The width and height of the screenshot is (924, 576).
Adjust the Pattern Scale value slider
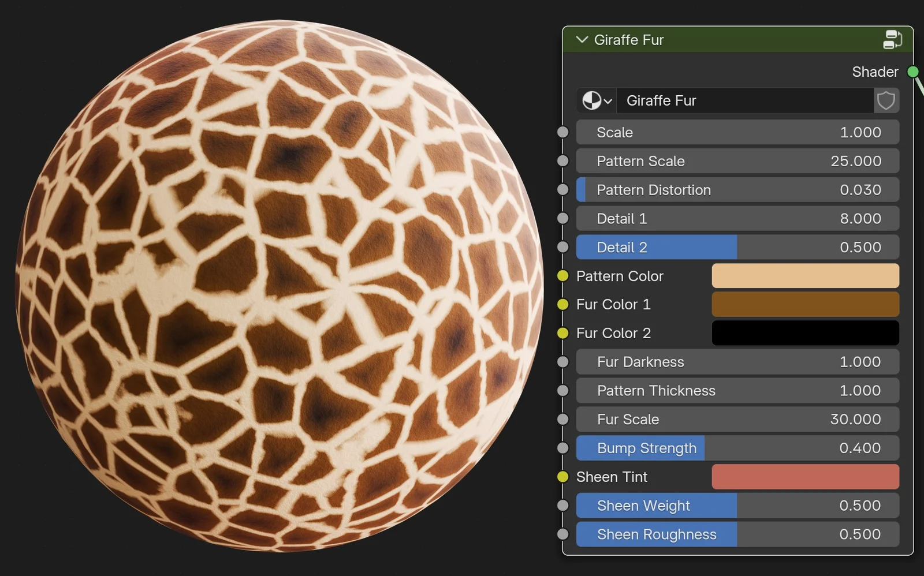737,161
